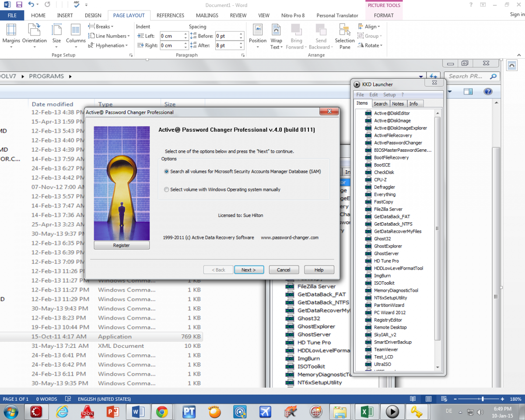Screen dimensions: 525x420
Task: Toggle the Explorer preview pane icon
Action: [468, 91]
